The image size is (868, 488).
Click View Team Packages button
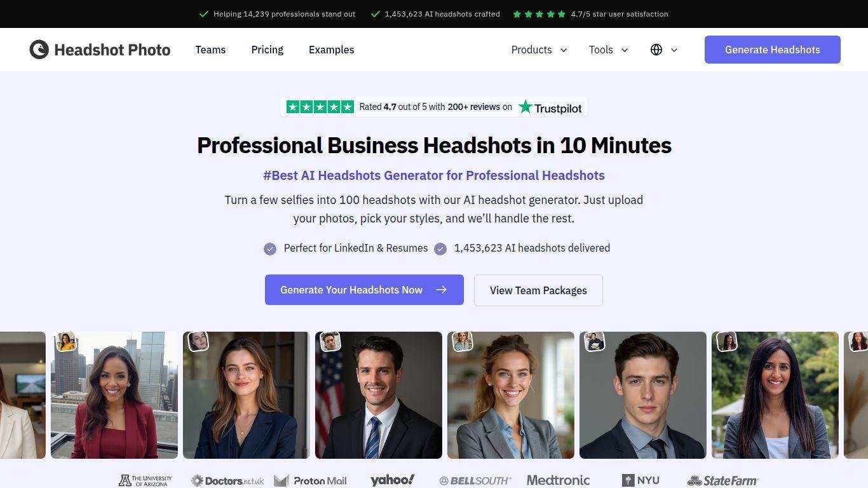538,290
